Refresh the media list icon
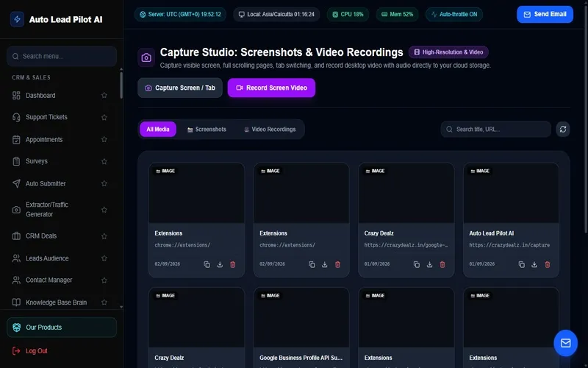The image size is (588, 368). coord(563,130)
